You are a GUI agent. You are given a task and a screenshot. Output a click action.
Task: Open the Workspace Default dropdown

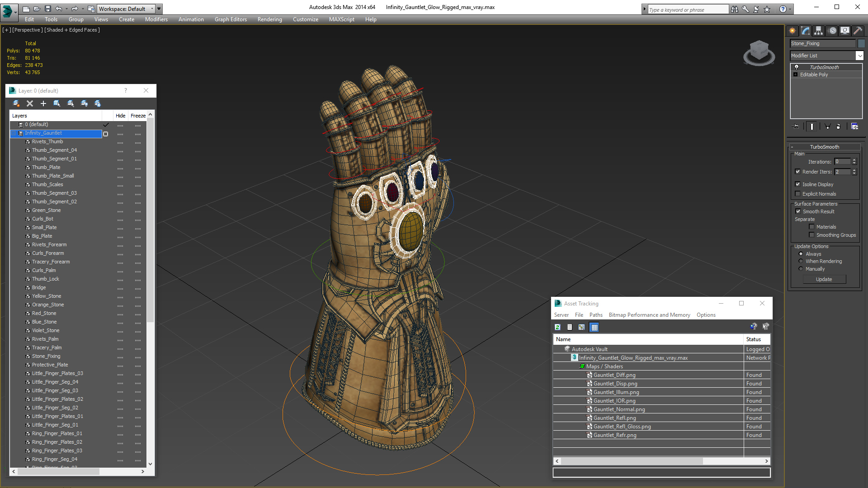pyautogui.click(x=152, y=9)
